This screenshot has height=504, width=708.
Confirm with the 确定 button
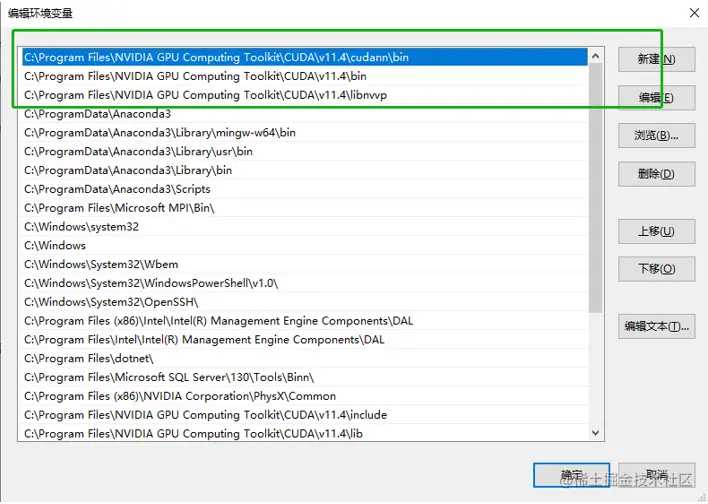(x=571, y=475)
